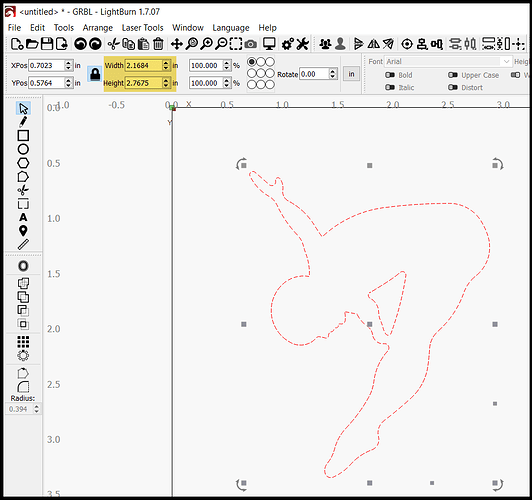532x500 pixels.
Task: Enable the Italic font switch
Action: [390, 88]
